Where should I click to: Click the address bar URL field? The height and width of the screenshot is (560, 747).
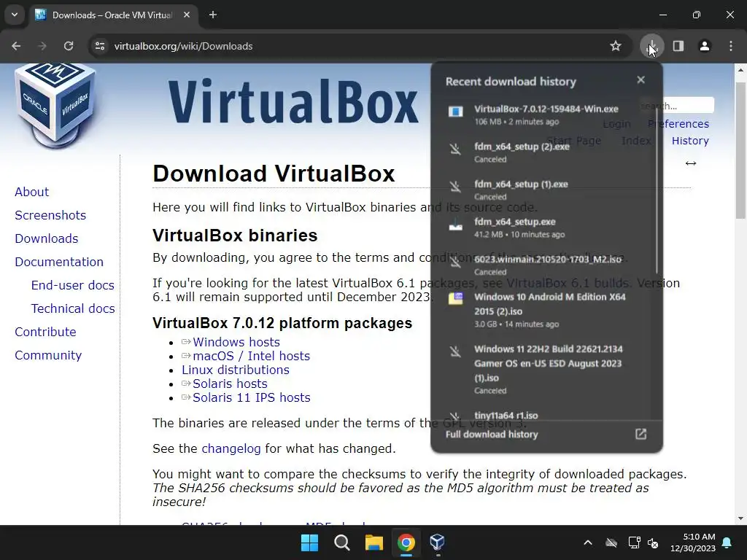click(352, 46)
